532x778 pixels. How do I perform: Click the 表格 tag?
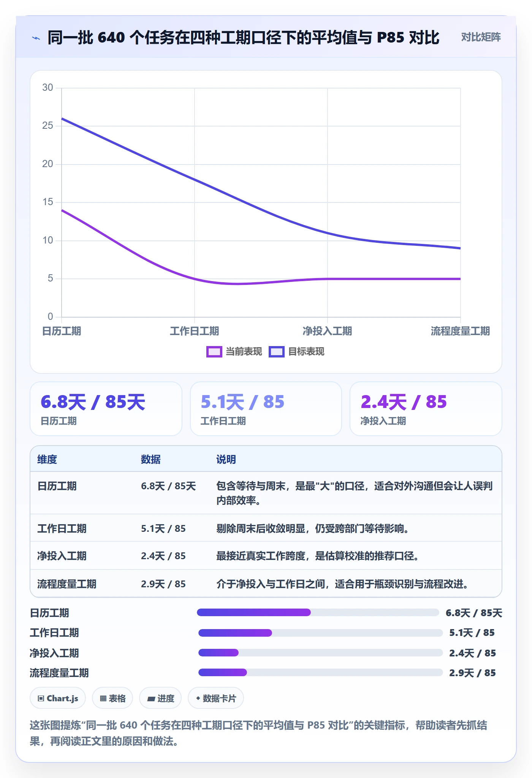pyautogui.click(x=112, y=698)
